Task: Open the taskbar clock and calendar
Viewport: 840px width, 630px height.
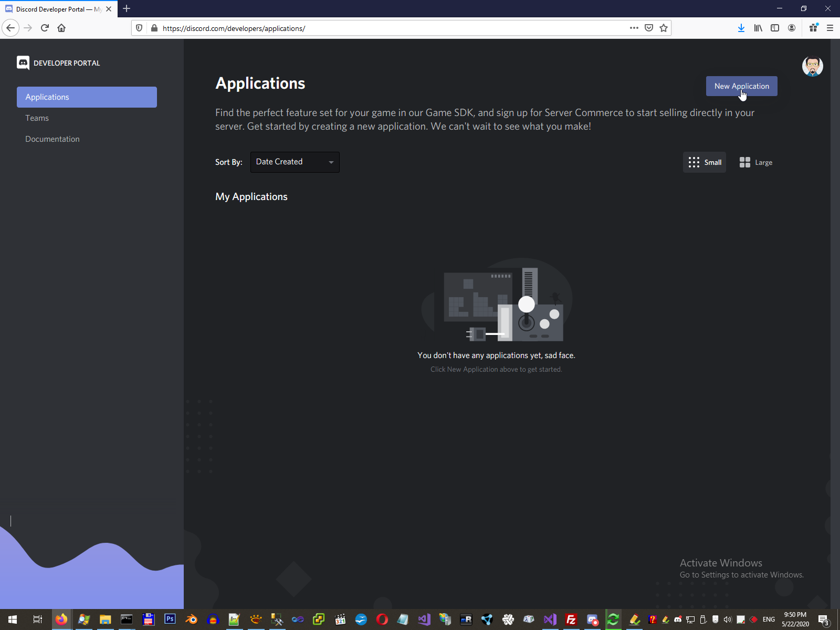Action: pos(795,619)
